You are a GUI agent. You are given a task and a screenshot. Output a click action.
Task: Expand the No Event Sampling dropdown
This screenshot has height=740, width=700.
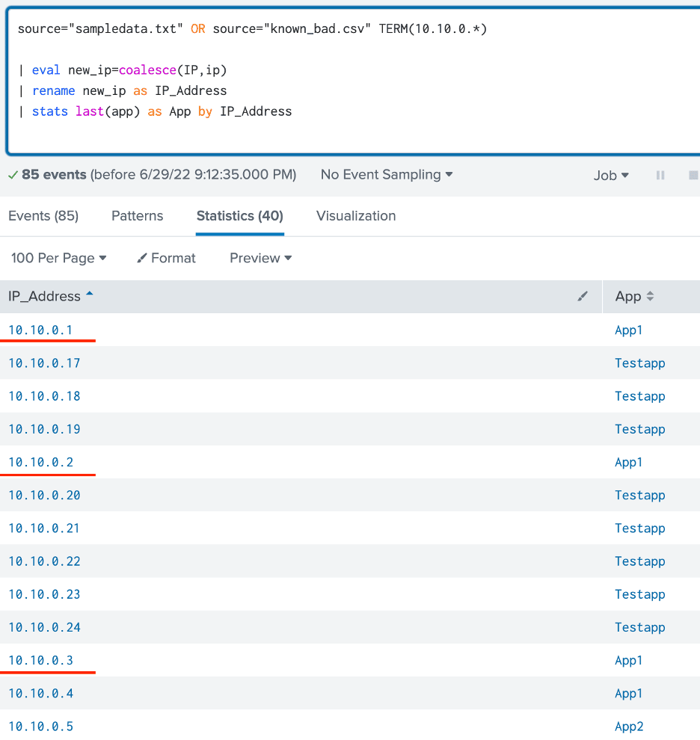[x=387, y=175]
